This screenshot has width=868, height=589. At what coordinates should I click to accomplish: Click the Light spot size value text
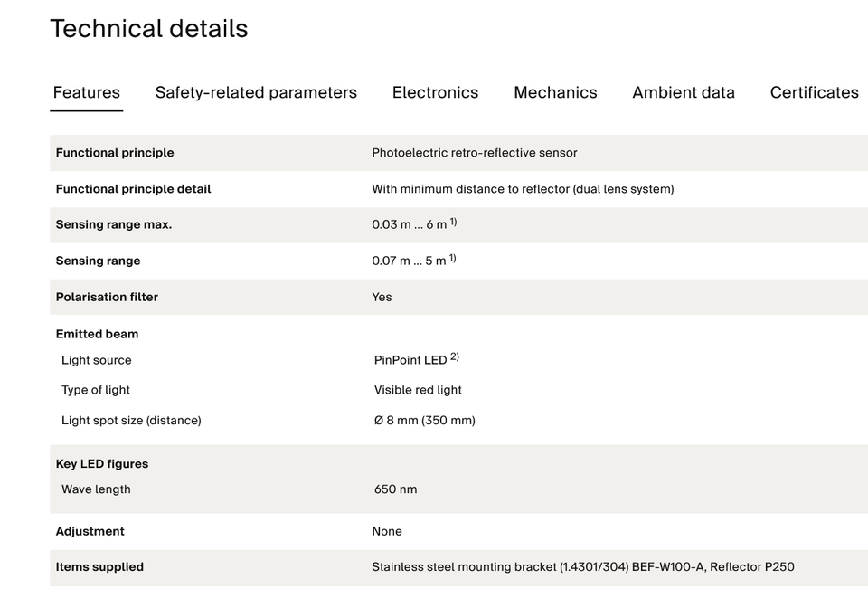click(x=425, y=421)
